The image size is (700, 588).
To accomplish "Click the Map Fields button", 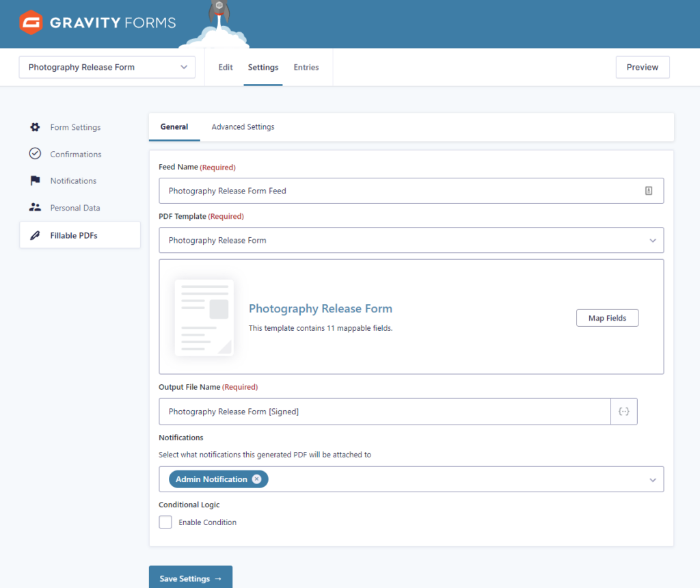I will tap(607, 318).
